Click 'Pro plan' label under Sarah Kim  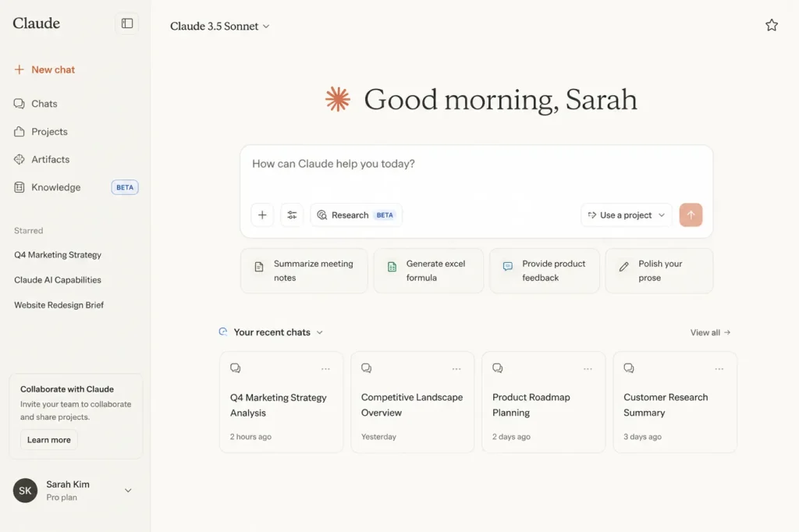62,498
